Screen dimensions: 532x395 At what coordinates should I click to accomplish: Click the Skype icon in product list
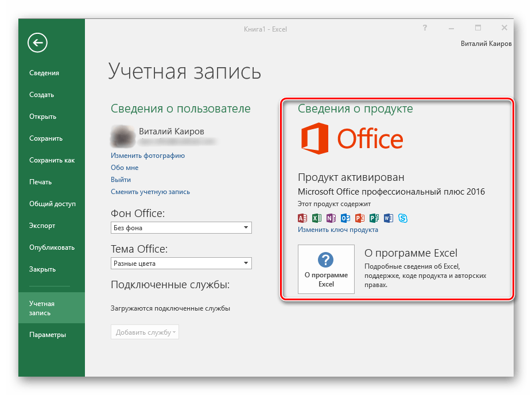pos(403,218)
